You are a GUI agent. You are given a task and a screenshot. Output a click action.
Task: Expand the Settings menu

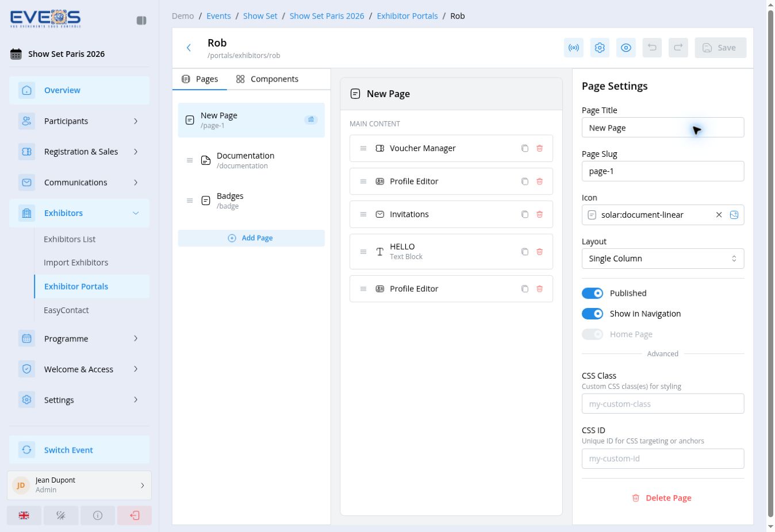pyautogui.click(x=79, y=400)
